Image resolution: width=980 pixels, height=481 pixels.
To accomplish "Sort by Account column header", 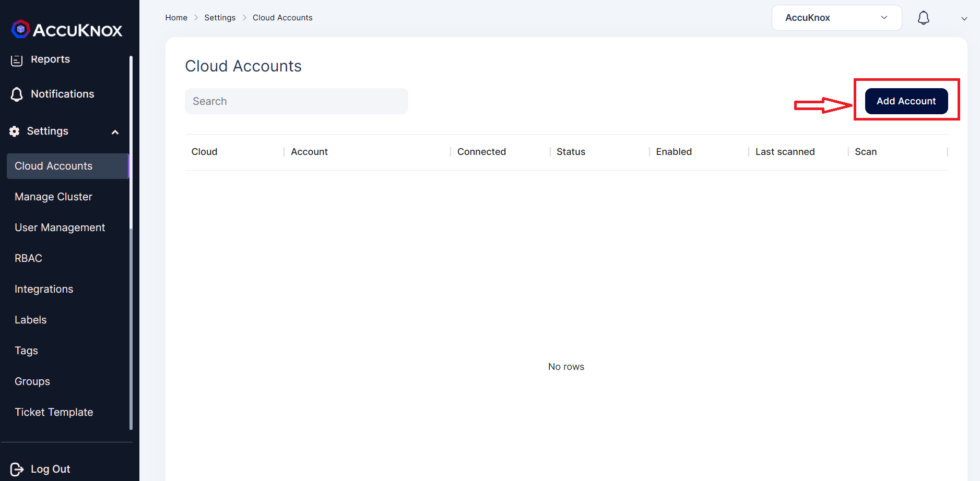I will pyautogui.click(x=309, y=152).
